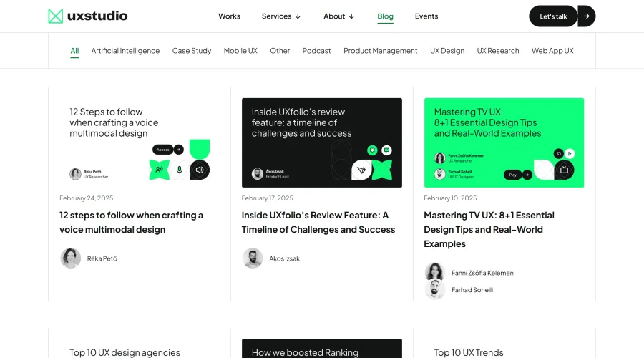This screenshot has width=644, height=358.
Task: Select the All category tab
Action: pos(74,51)
